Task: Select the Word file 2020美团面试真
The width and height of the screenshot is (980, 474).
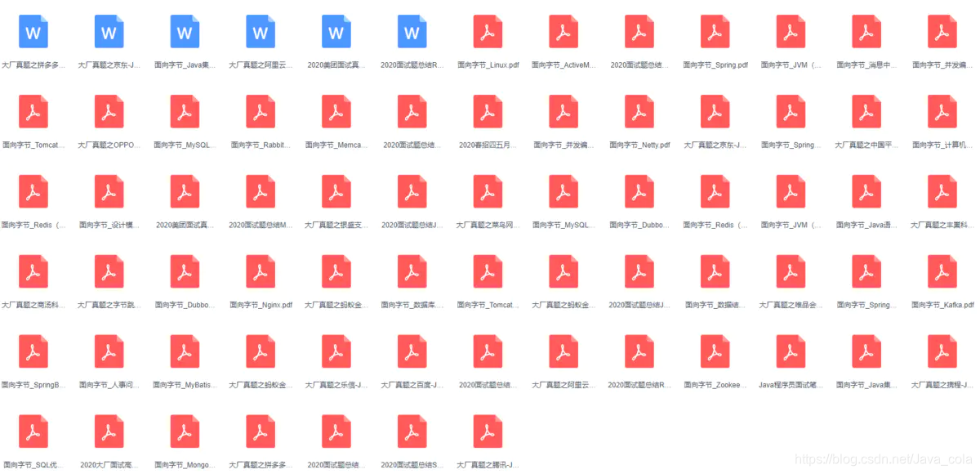Action: coord(336,32)
